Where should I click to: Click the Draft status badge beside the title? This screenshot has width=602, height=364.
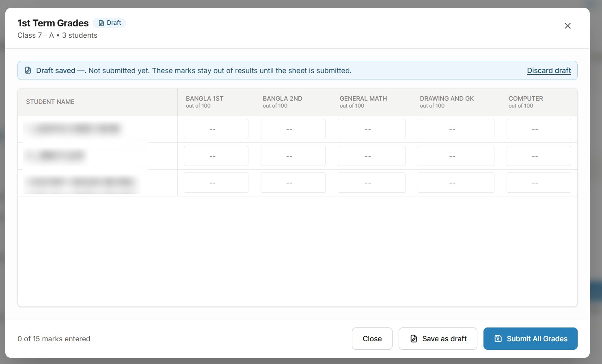click(x=110, y=23)
